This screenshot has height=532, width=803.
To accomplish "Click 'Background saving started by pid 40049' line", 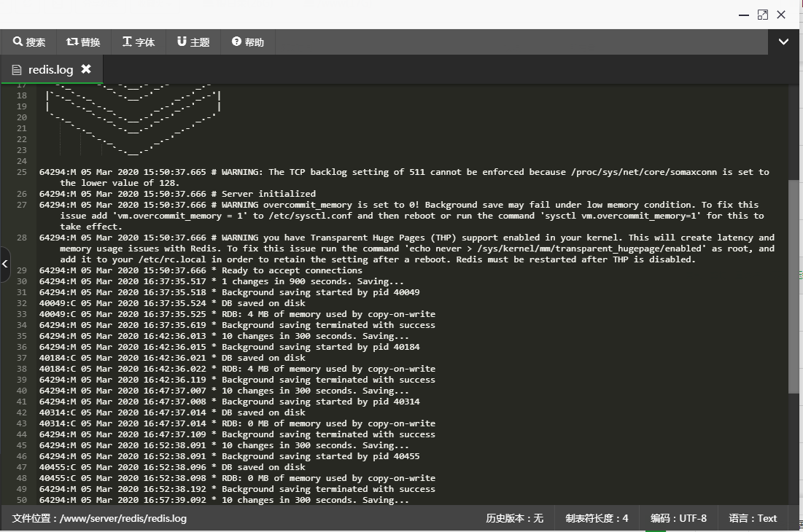I will click(230, 292).
